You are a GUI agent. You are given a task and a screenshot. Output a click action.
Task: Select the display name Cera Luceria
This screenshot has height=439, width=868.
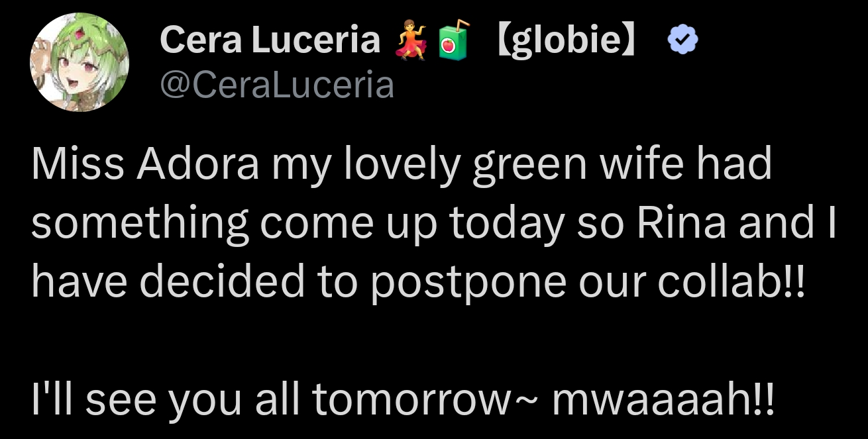point(270,41)
